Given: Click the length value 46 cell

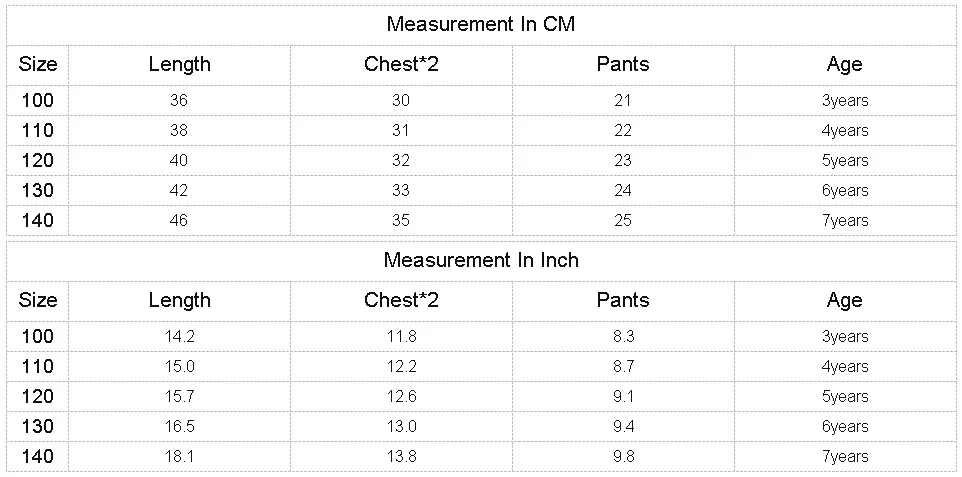Looking at the screenshot, I should (x=179, y=220).
